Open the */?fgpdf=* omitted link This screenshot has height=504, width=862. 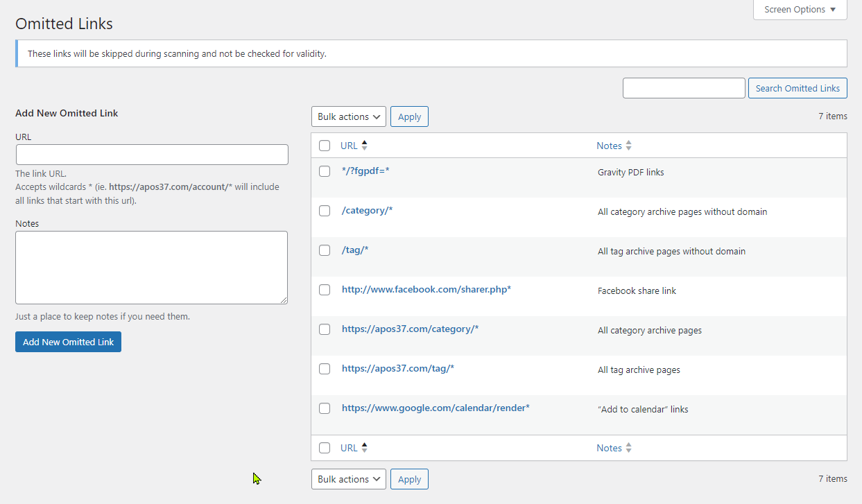tap(365, 171)
